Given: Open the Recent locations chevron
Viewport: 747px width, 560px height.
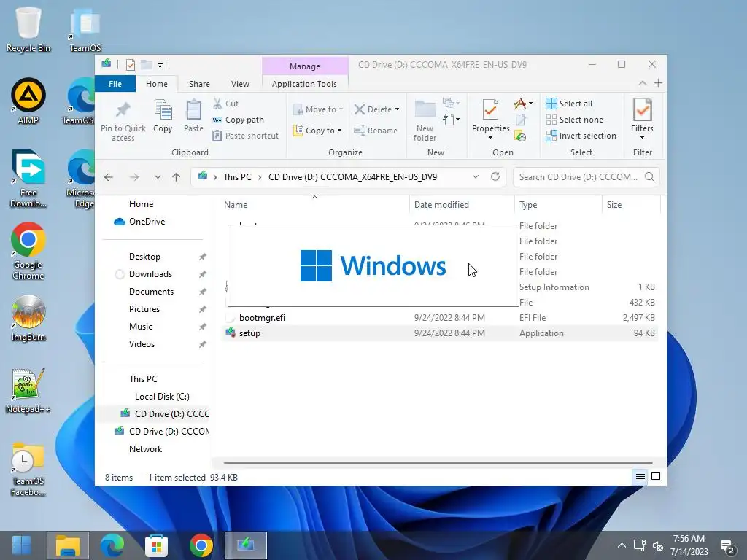Looking at the screenshot, I should pyautogui.click(x=158, y=177).
